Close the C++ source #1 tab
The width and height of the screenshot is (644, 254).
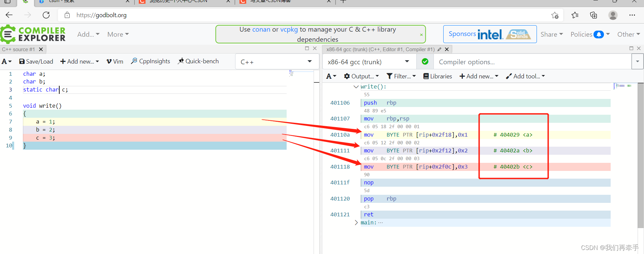click(41, 49)
